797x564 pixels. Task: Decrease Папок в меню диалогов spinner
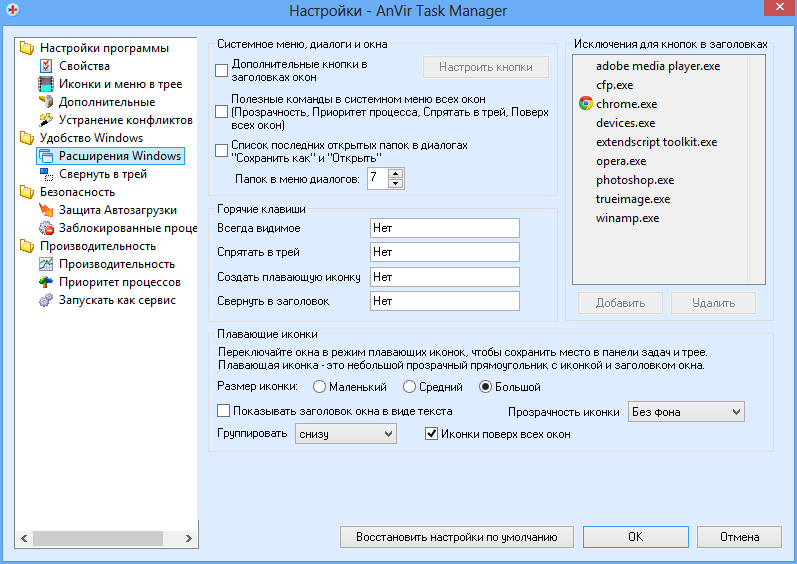tap(395, 183)
